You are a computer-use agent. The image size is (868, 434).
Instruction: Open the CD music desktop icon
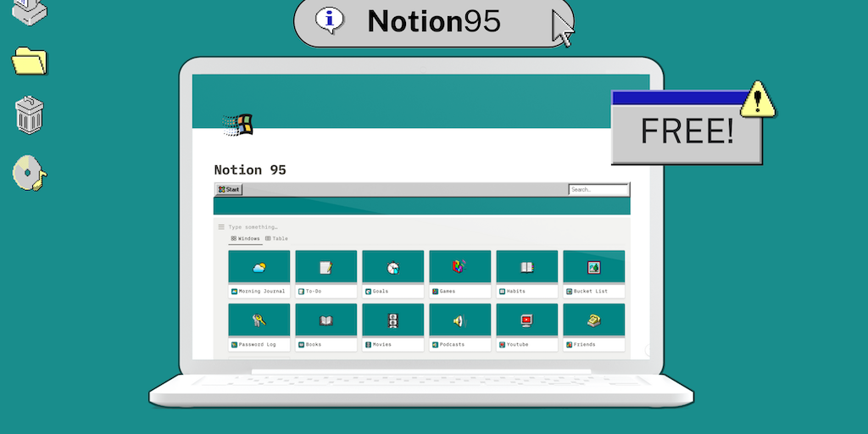click(30, 173)
